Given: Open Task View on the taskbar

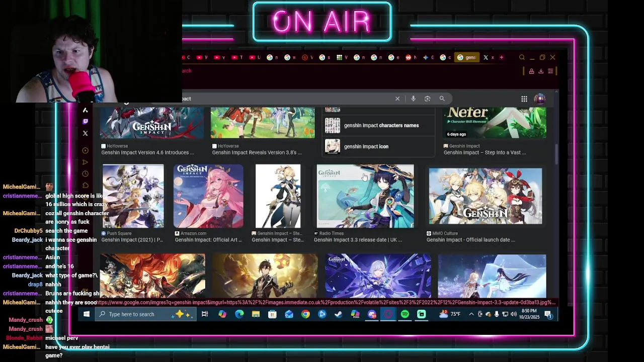Looking at the screenshot, I should pyautogui.click(x=205, y=314).
